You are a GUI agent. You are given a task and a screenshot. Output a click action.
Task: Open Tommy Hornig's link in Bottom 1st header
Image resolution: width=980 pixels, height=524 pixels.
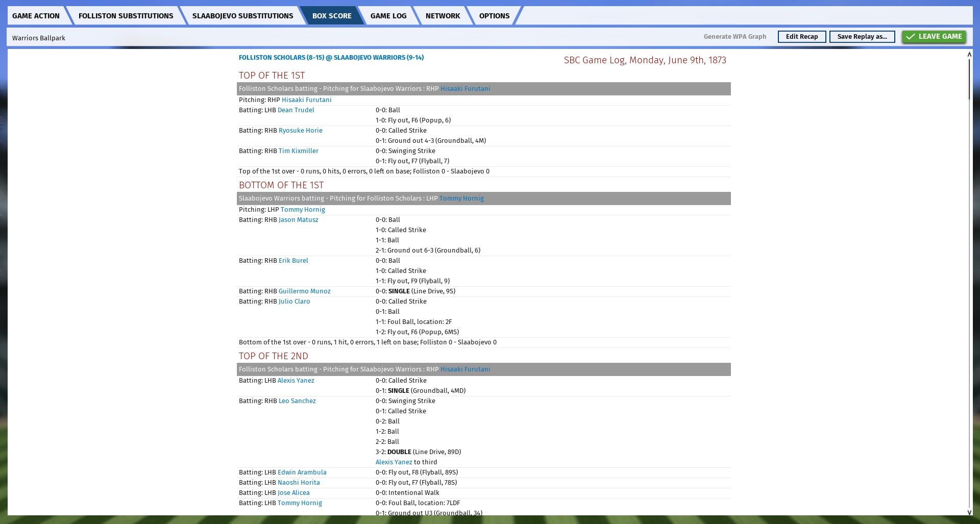pos(461,198)
